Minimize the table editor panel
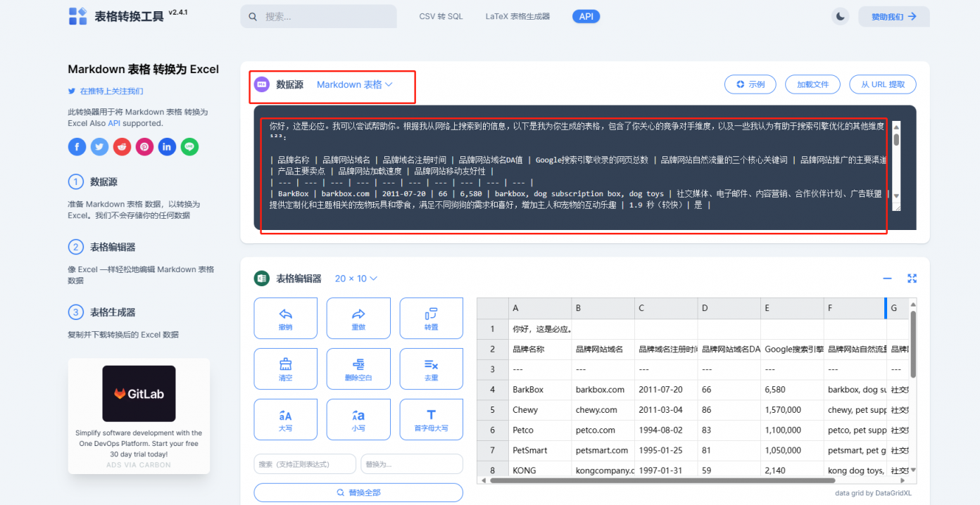 click(888, 279)
